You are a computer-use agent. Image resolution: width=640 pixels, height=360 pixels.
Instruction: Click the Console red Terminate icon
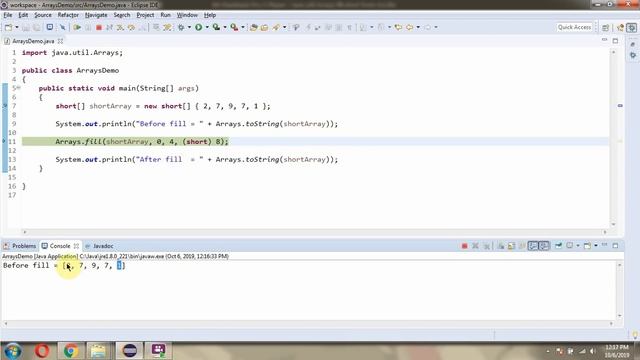click(464, 246)
